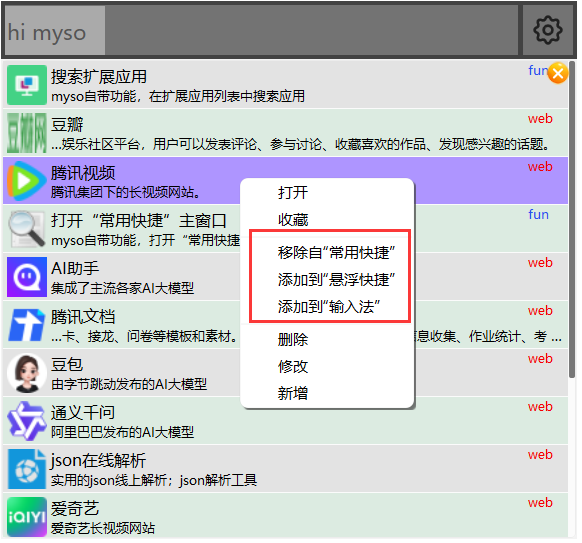The height and width of the screenshot is (543, 582).
Task: Click the 搜索扩展应用 app icon
Action: [27, 85]
